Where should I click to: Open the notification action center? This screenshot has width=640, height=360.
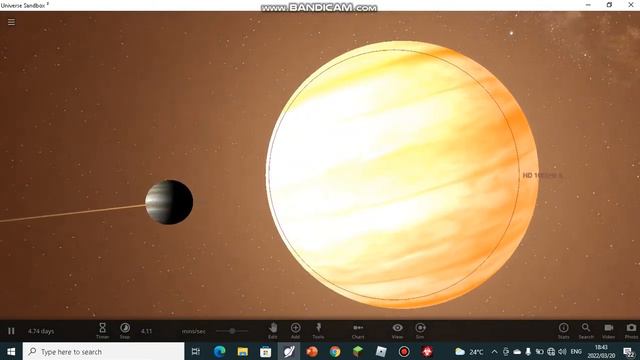click(629, 351)
